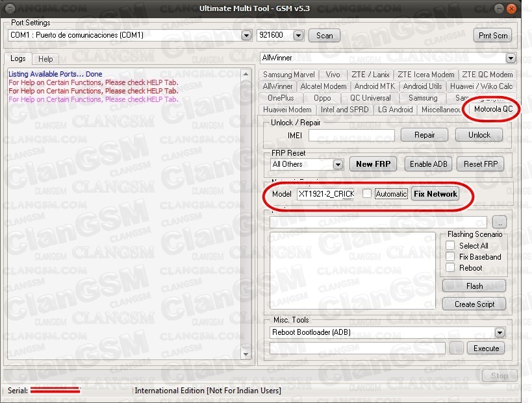Click the Unlock button

(479, 135)
